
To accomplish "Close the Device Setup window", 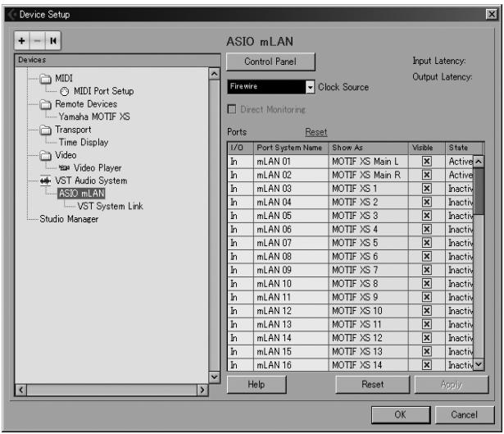I will 492,15.
